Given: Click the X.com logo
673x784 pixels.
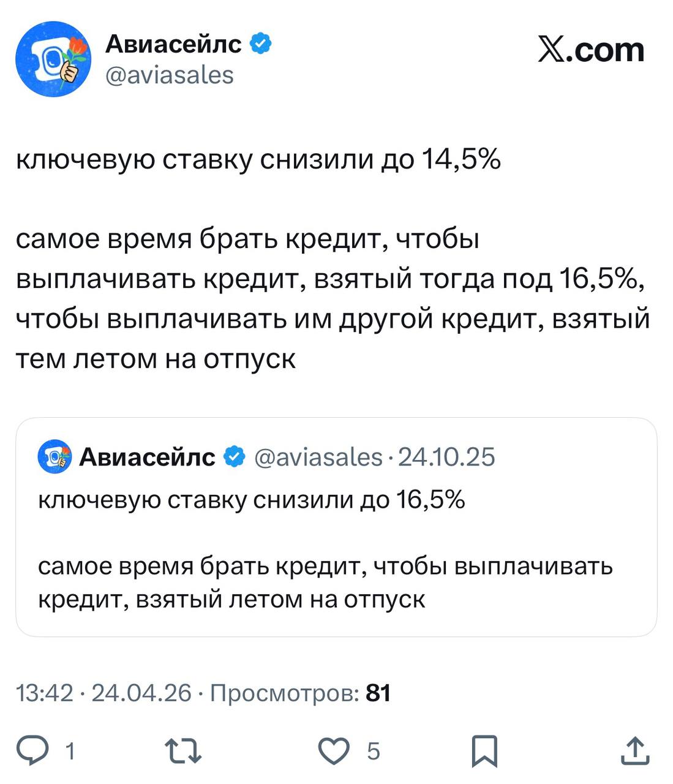Looking at the screenshot, I should [591, 50].
